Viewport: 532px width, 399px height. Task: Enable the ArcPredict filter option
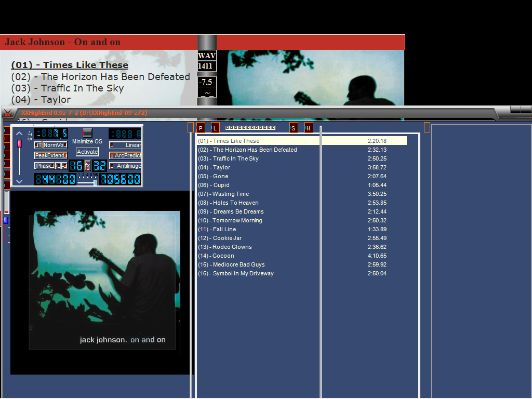click(125, 155)
